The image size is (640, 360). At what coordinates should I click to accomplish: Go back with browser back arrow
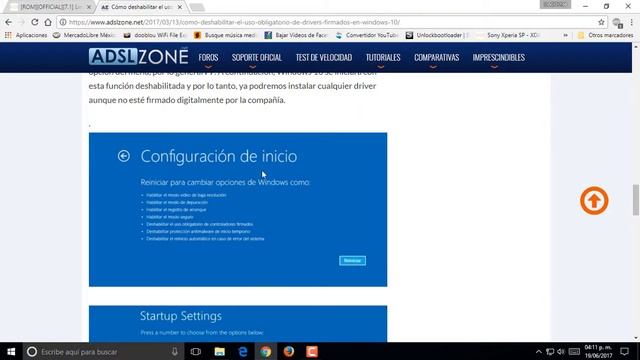9,22
